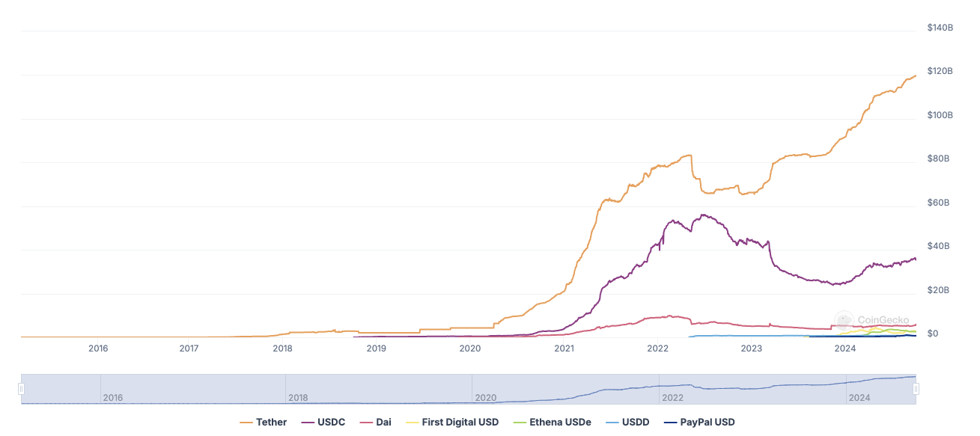Click the 2024 label on the x-axis
980x436 pixels.
click(845, 349)
